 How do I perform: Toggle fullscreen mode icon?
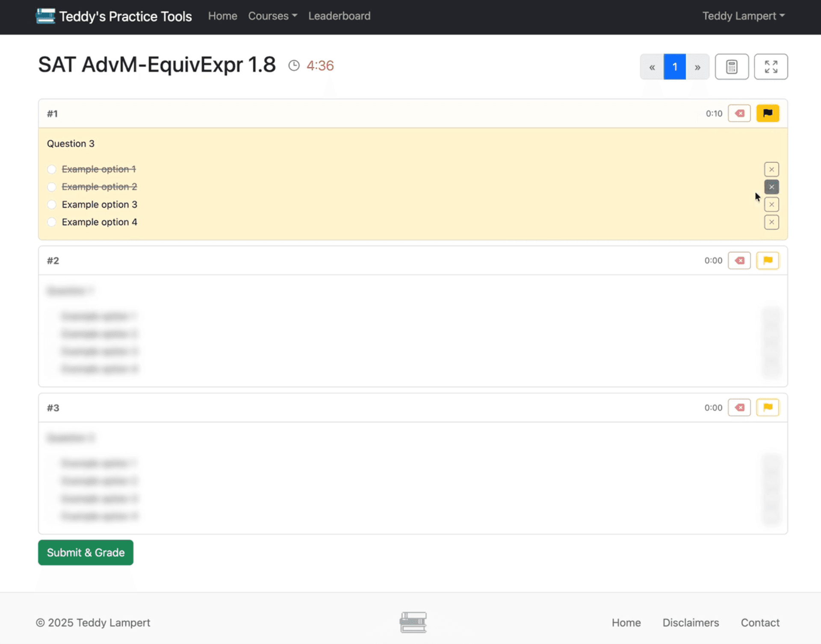pos(771,67)
